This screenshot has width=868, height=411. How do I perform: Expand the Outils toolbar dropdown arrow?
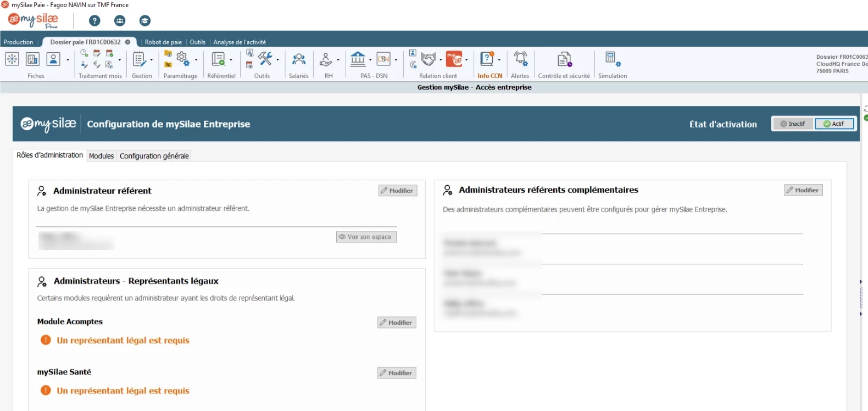click(278, 60)
